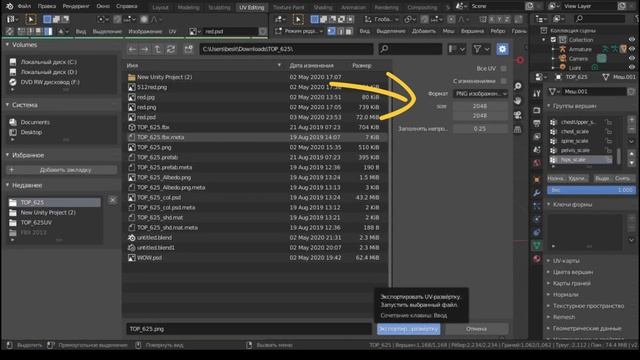The width and height of the screenshot is (640, 360).
Task: Add a vertex group with plus button
Action: 631,120
